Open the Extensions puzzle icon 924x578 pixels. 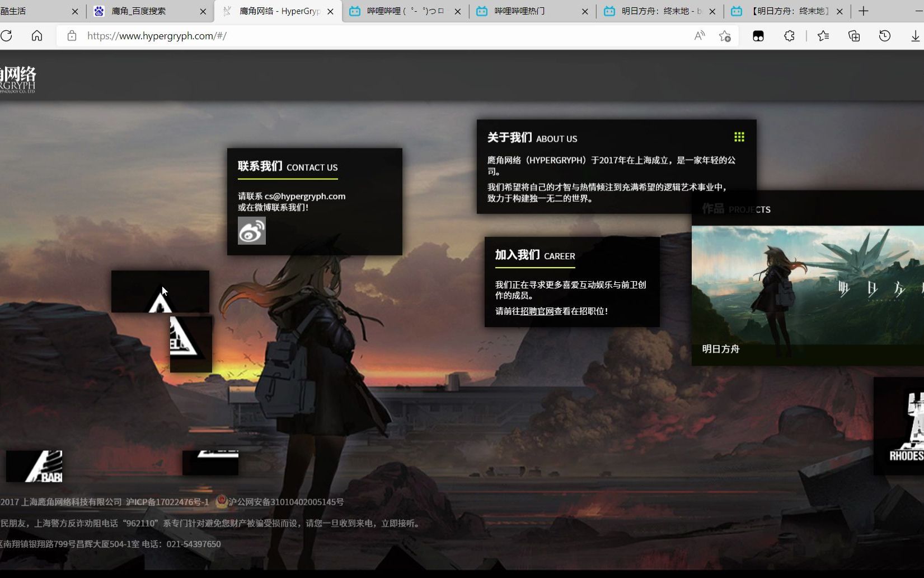pos(789,36)
